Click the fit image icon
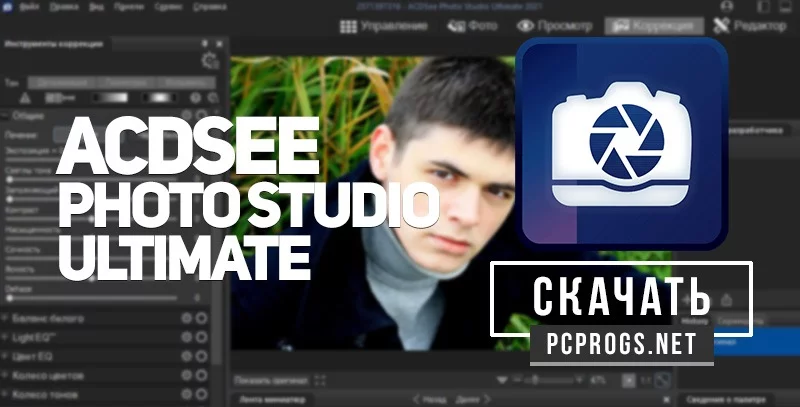Viewport: 800px width, 407px height. (662, 380)
